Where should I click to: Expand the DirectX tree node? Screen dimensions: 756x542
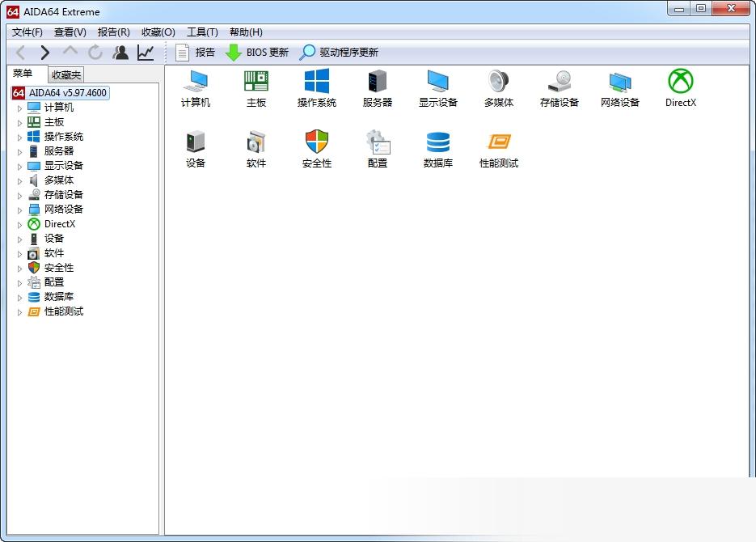pos(19,225)
